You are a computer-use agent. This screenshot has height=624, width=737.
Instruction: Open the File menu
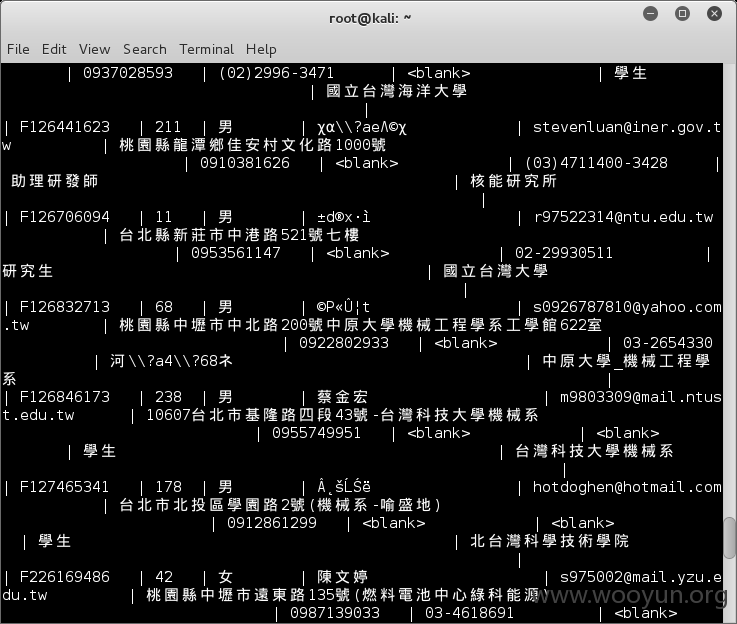(x=18, y=49)
